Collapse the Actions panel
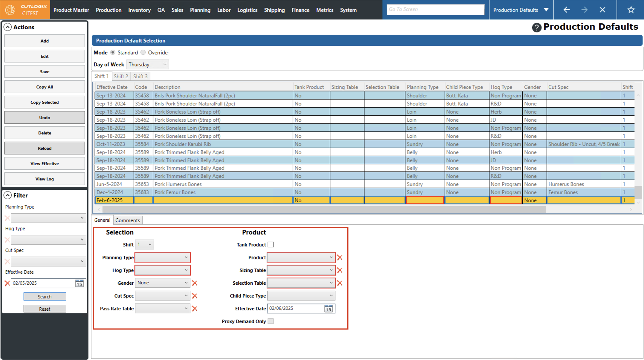Image resolution: width=644 pixels, height=360 pixels. point(8,27)
